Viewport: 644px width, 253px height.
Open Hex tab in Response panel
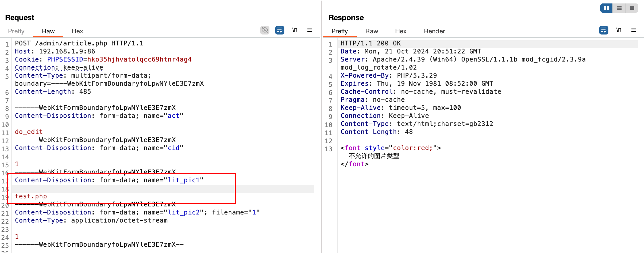pos(401,31)
